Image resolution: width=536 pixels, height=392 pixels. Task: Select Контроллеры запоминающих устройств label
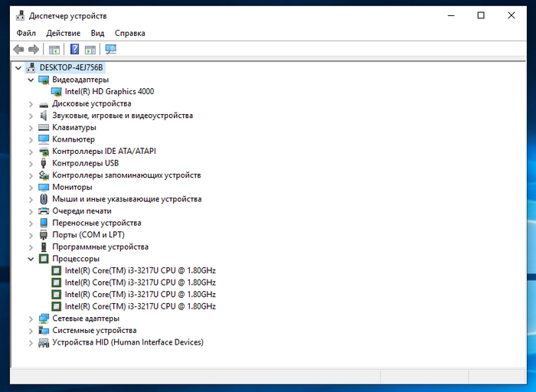point(126,175)
